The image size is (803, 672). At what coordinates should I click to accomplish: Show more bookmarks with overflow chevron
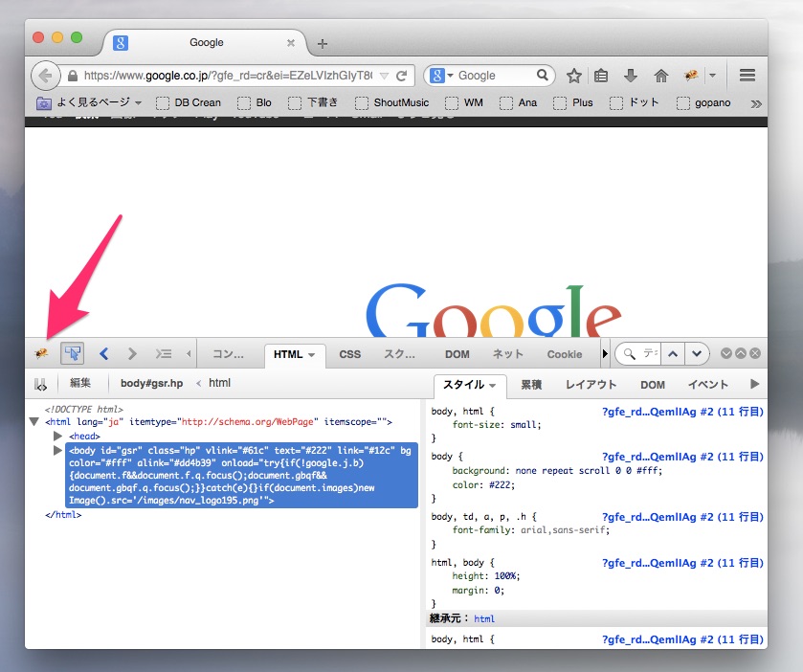tap(756, 104)
